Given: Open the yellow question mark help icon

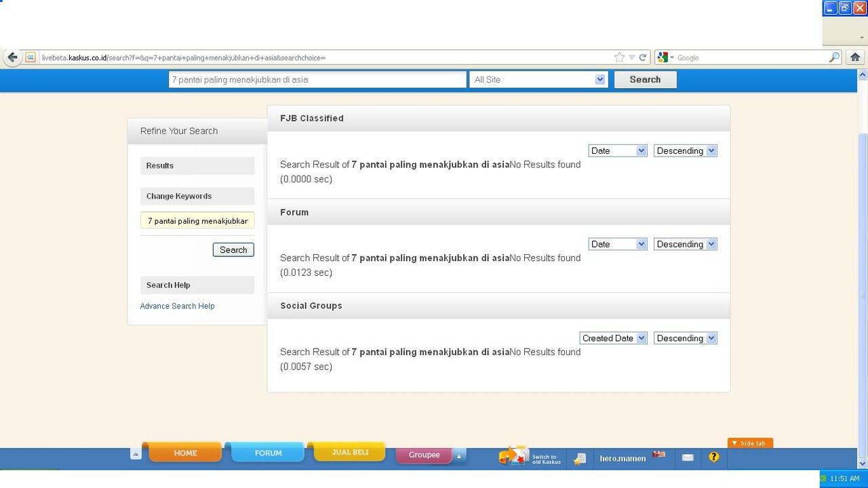Looking at the screenshot, I should point(713,457).
